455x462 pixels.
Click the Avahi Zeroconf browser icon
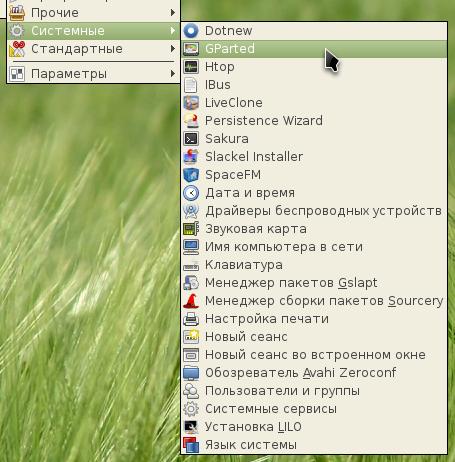191,373
